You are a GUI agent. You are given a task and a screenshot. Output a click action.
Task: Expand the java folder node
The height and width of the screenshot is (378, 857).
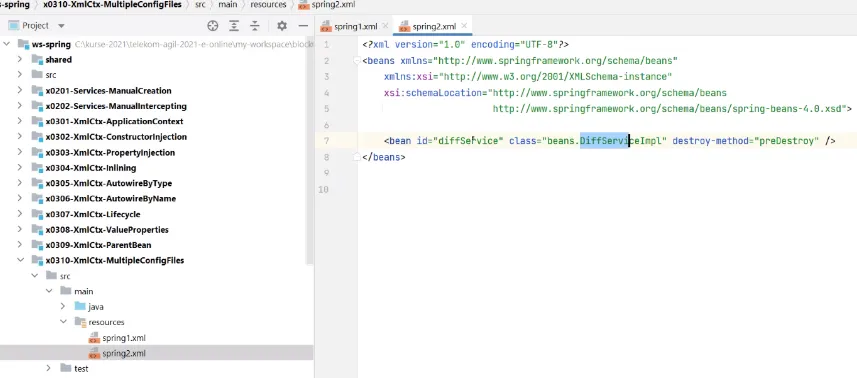coord(62,306)
